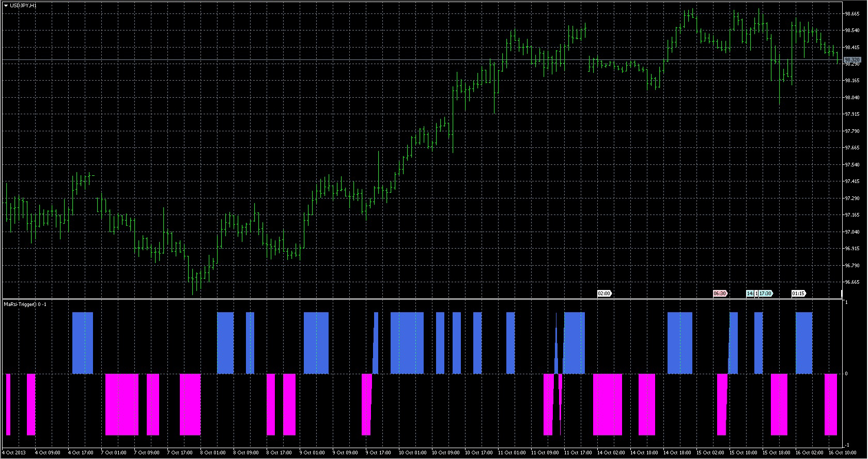The image size is (868, 459).
Task: Click the 4 Oct 17:00 time label
Action: coord(80,453)
